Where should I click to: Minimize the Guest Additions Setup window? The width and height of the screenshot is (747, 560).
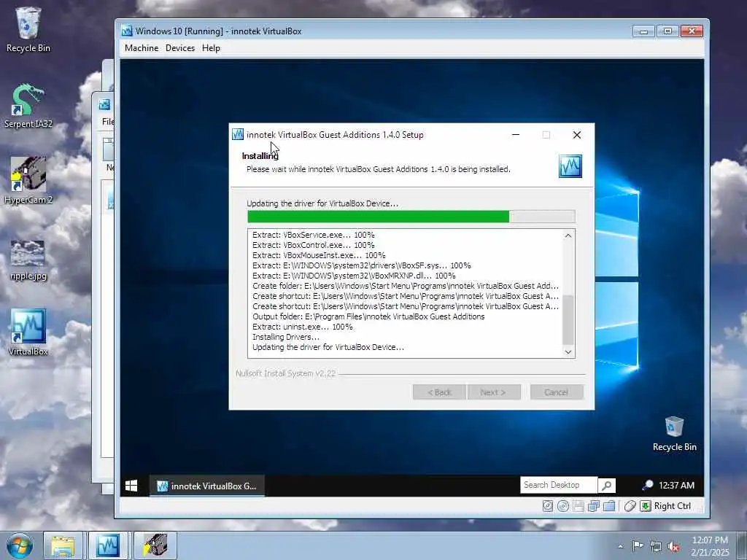pyautogui.click(x=516, y=135)
